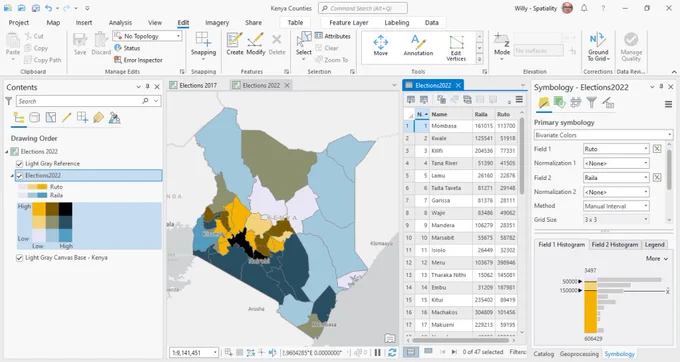Switch to List By Selection icon
Image resolution: width=680 pixels, height=362 pixels.
point(51,117)
